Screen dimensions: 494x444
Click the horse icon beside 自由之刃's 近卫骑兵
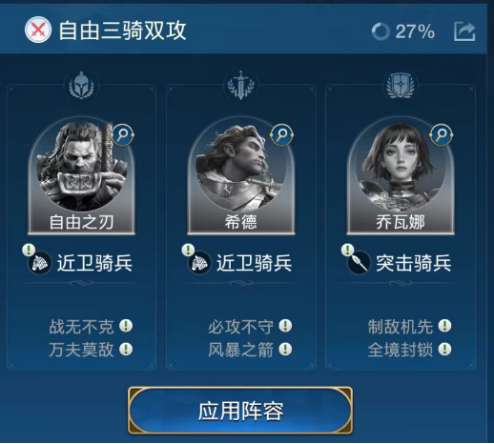click(x=39, y=263)
